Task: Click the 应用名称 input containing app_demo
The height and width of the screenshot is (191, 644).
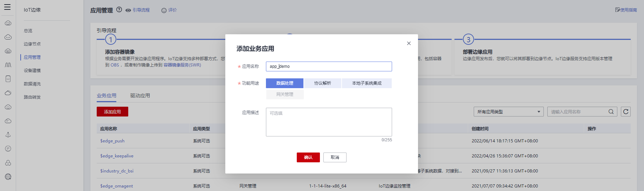Action: 329,66
